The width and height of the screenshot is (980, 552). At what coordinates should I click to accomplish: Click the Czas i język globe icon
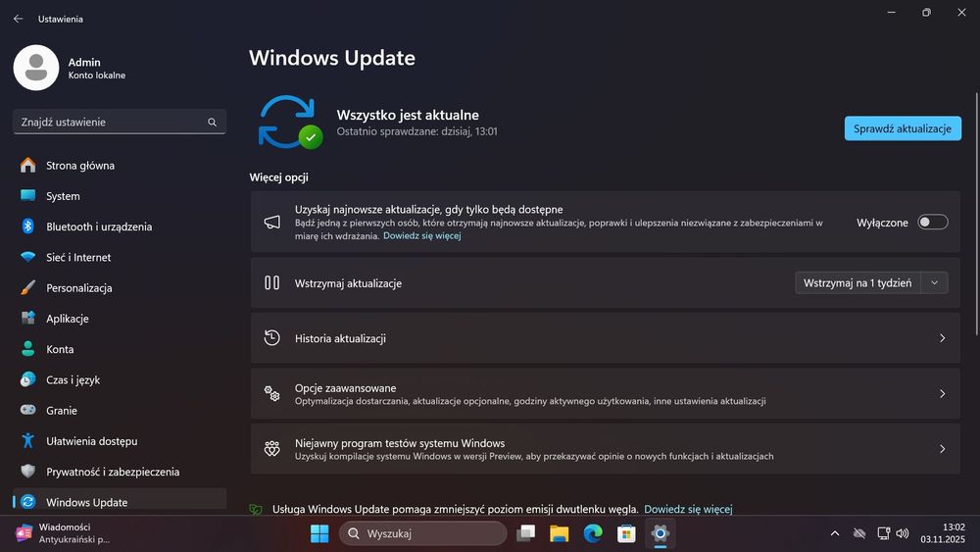pos(27,379)
